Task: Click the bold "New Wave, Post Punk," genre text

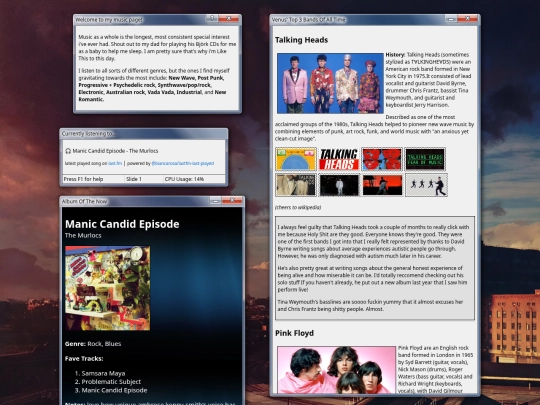Action: (x=196, y=78)
